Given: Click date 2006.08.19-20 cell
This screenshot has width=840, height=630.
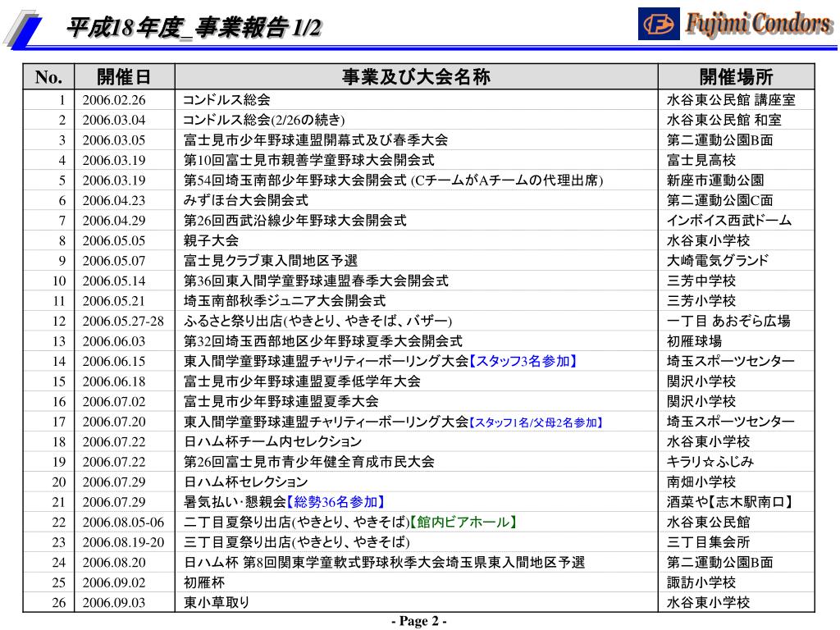Looking at the screenshot, I should (123, 543).
